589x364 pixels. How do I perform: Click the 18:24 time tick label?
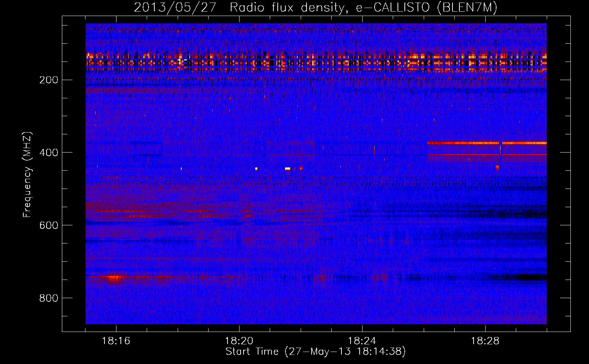pos(362,341)
